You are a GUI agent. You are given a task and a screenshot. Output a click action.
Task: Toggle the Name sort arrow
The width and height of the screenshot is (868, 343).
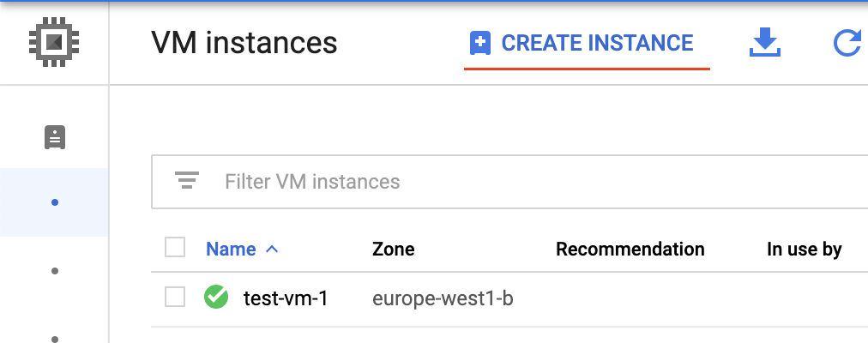[273, 250]
